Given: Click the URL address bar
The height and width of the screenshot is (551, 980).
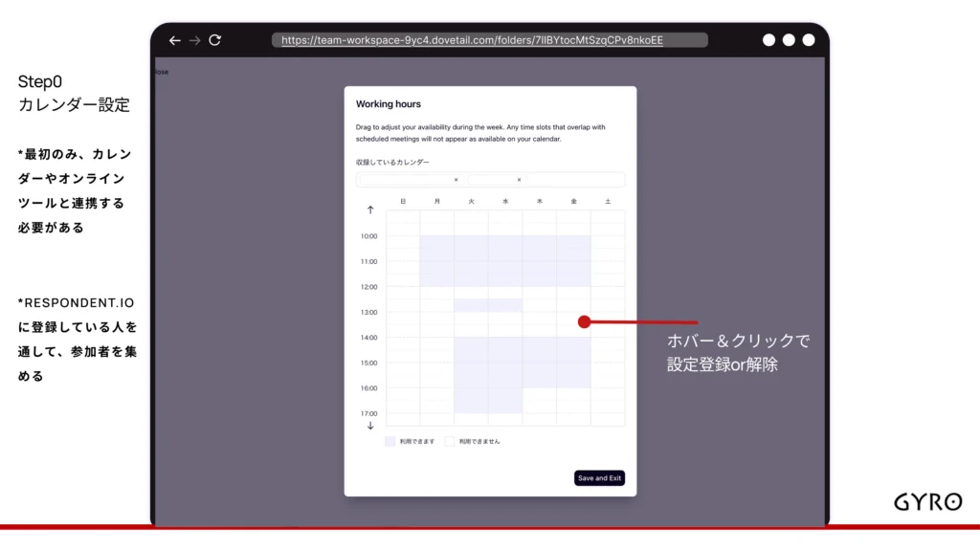Looking at the screenshot, I should (490, 40).
